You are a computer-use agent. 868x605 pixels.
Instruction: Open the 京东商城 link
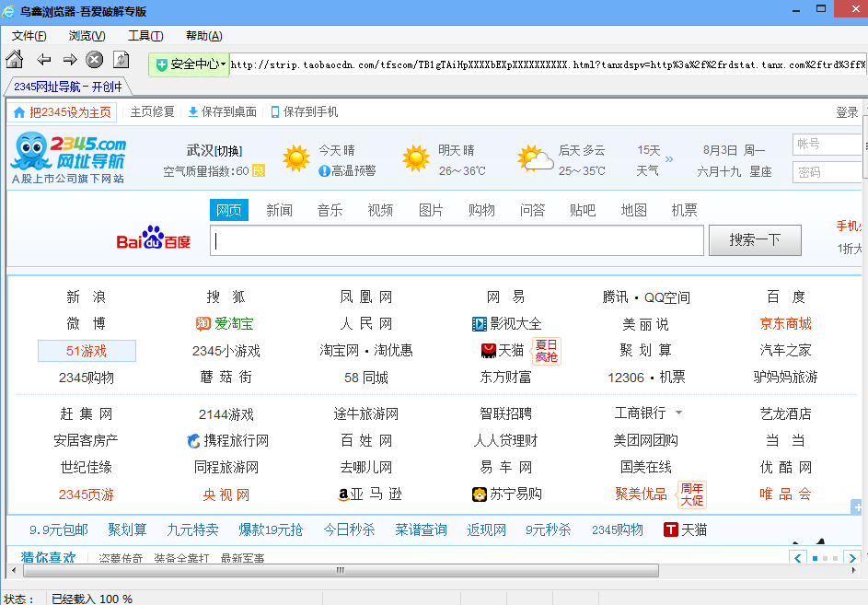coord(785,323)
